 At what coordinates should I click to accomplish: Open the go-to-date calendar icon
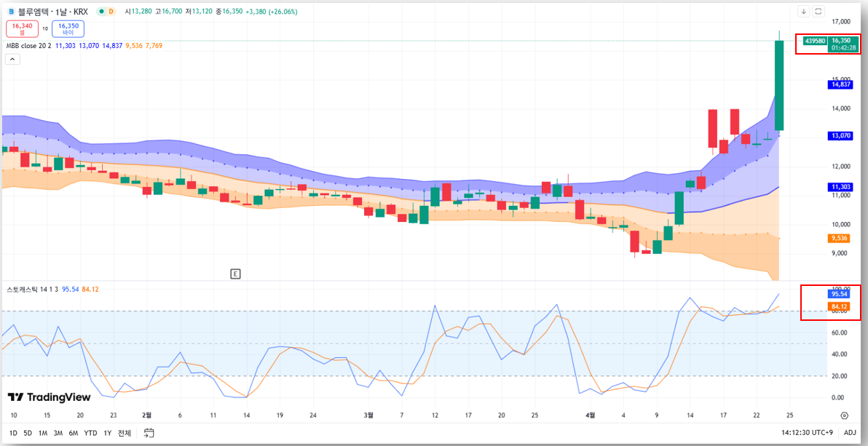pyautogui.click(x=149, y=433)
